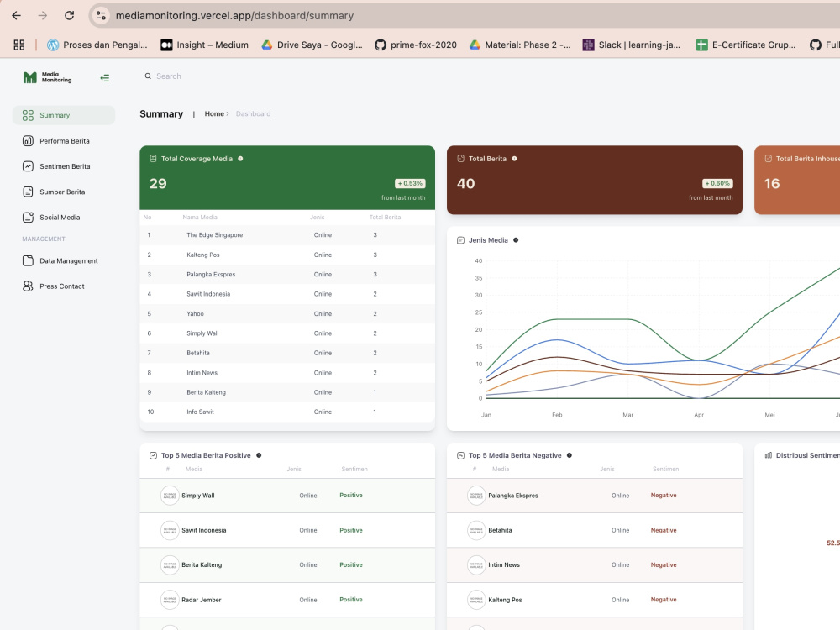Select the Kalteng Pos coverage row

(x=287, y=255)
